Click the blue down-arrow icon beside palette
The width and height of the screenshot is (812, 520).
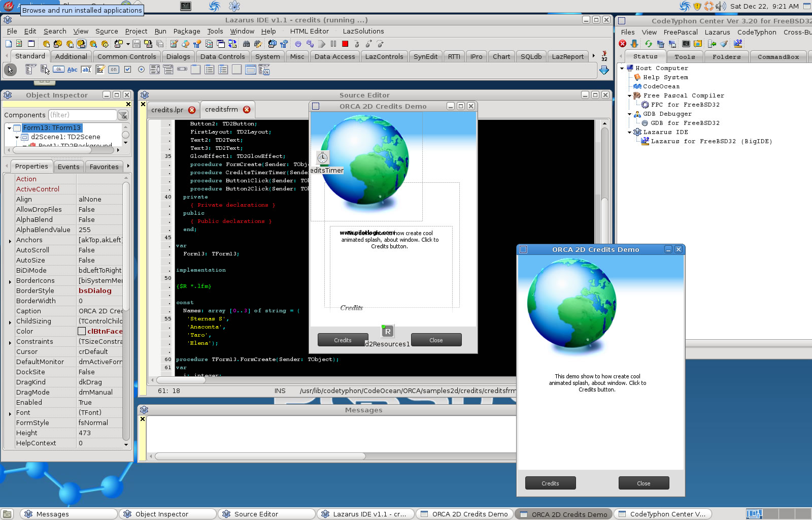[x=604, y=70]
